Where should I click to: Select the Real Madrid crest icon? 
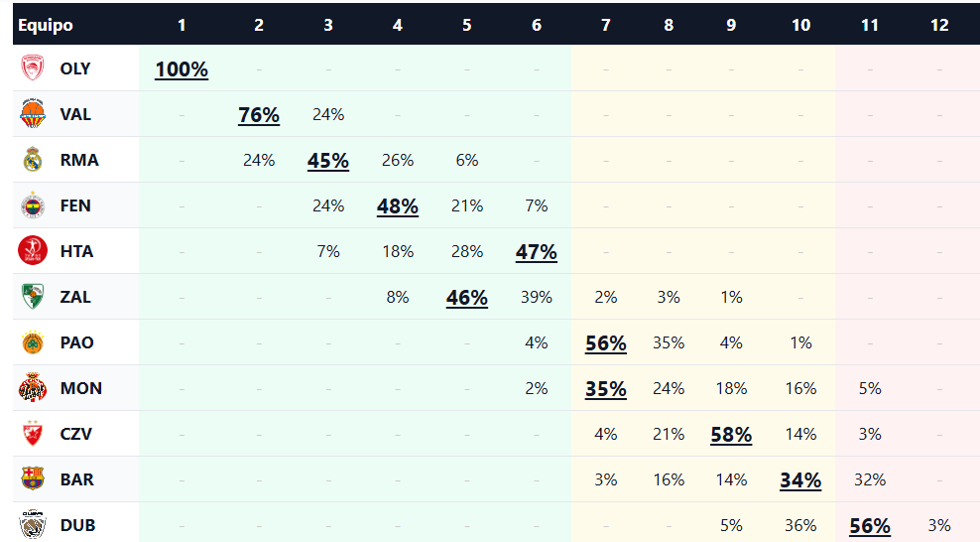[32, 160]
